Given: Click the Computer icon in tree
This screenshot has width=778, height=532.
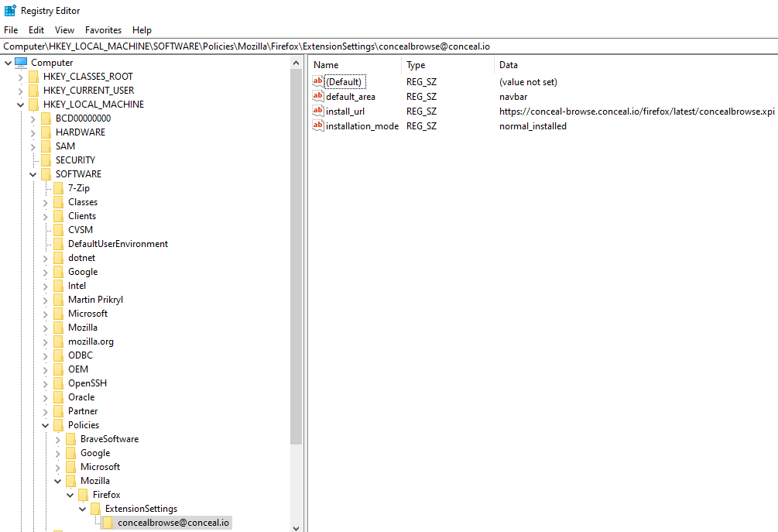Looking at the screenshot, I should pos(21,63).
